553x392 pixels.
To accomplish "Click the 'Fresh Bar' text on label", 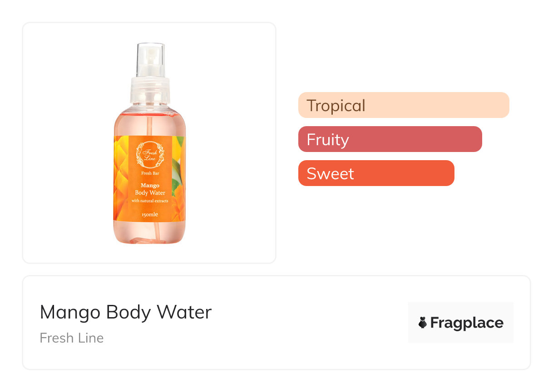I will [x=149, y=173].
